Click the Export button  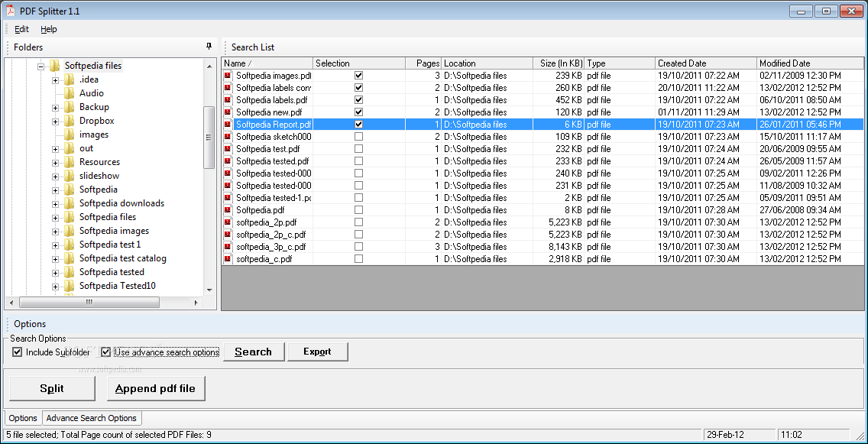pyautogui.click(x=317, y=352)
